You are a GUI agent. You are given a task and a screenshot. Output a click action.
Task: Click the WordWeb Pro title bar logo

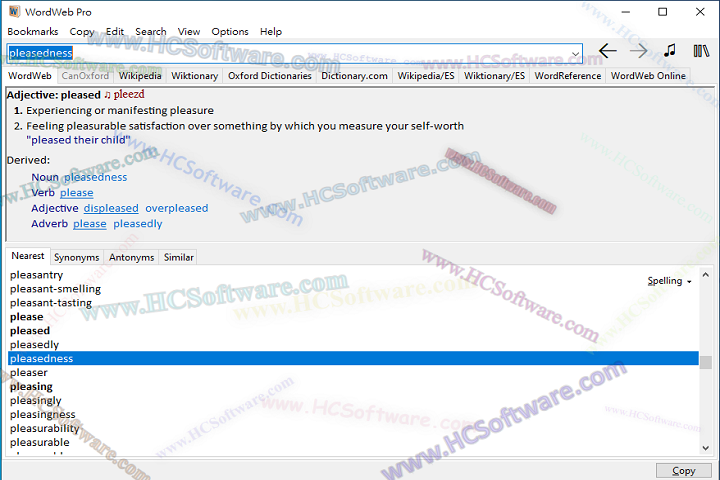[14, 11]
